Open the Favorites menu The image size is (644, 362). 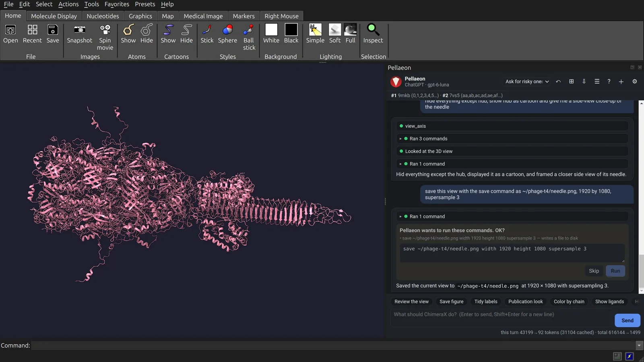tap(117, 4)
